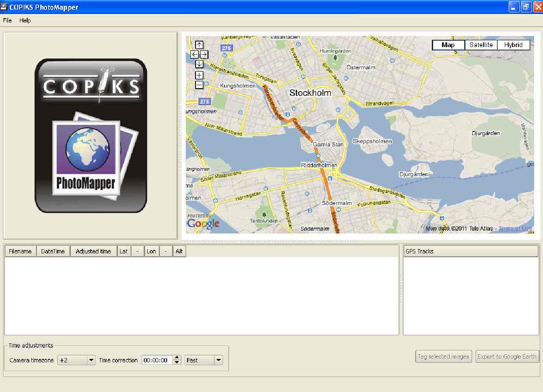
Task: Increase time correction with up arrow
Action: [x=177, y=358]
